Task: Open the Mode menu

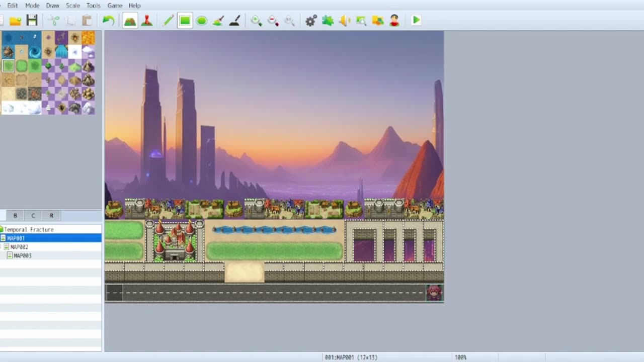Action: coord(32,6)
